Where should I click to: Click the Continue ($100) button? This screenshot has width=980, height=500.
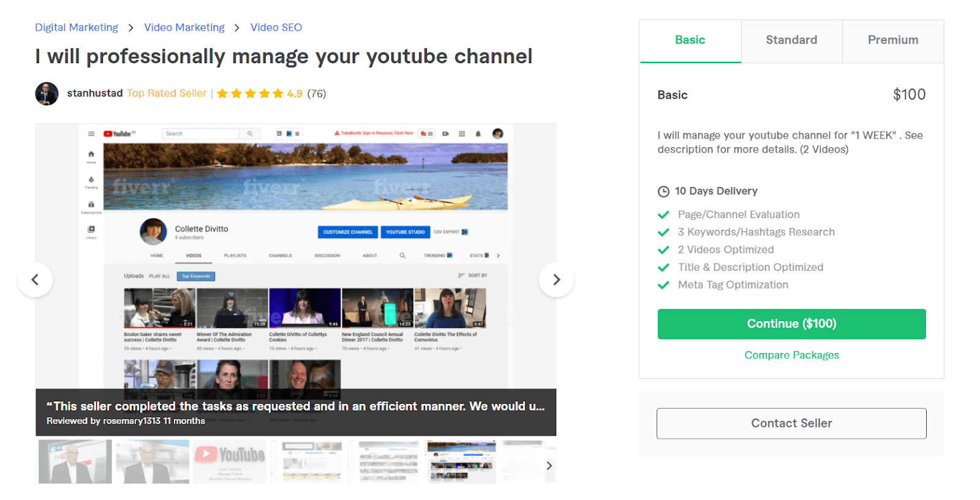[x=791, y=324]
